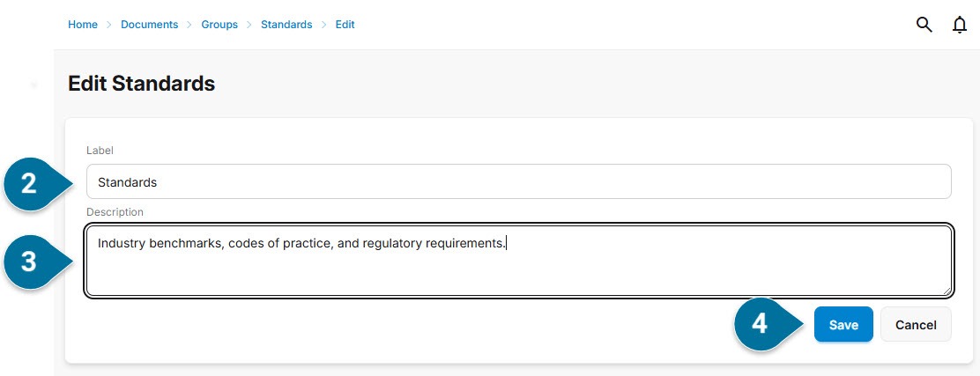Focus the Label input containing Standards

pos(519,181)
